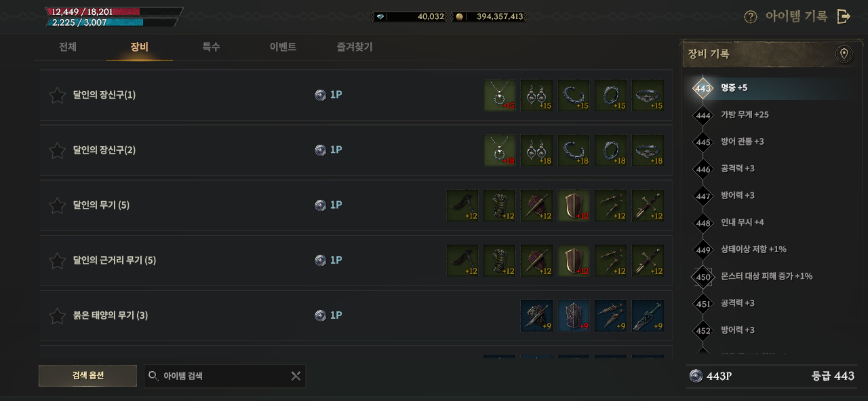Open the 검색 옵션 button
868x401 pixels.
88,375
